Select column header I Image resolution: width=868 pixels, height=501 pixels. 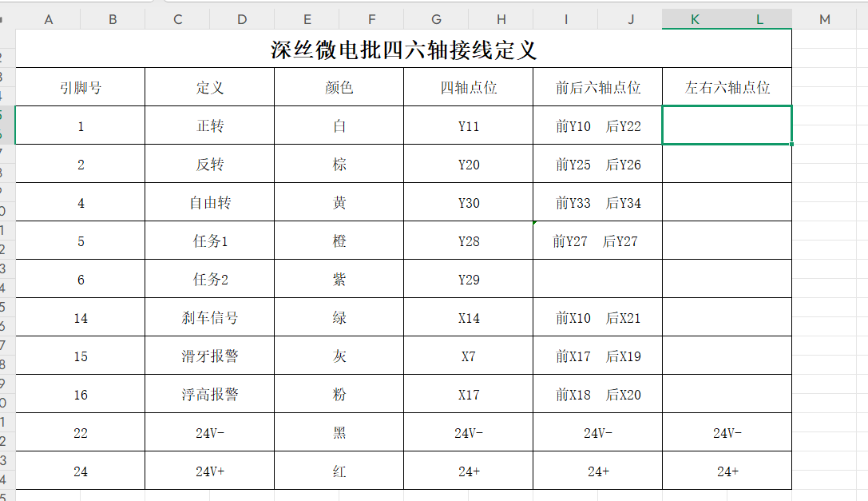tap(565, 19)
